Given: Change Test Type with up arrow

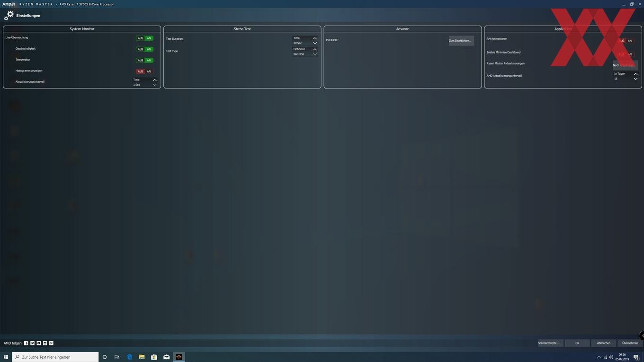Looking at the screenshot, I should pyautogui.click(x=315, y=49).
